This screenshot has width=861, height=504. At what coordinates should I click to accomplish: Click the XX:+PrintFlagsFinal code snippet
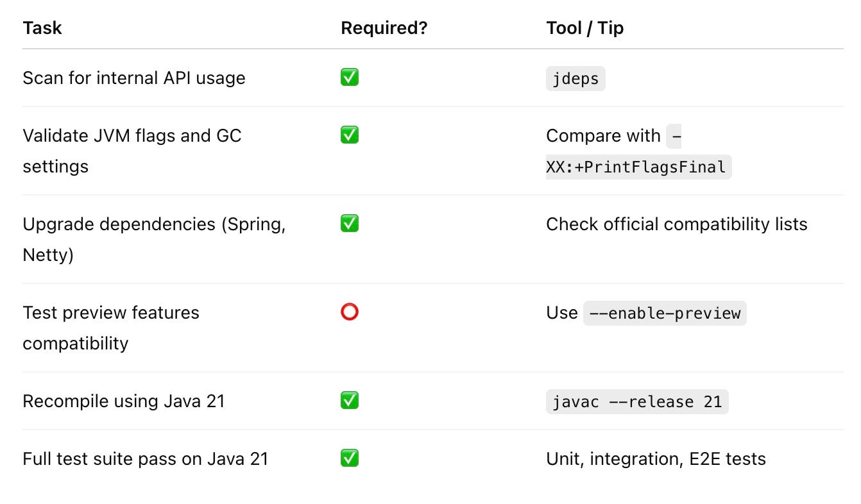[638, 167]
